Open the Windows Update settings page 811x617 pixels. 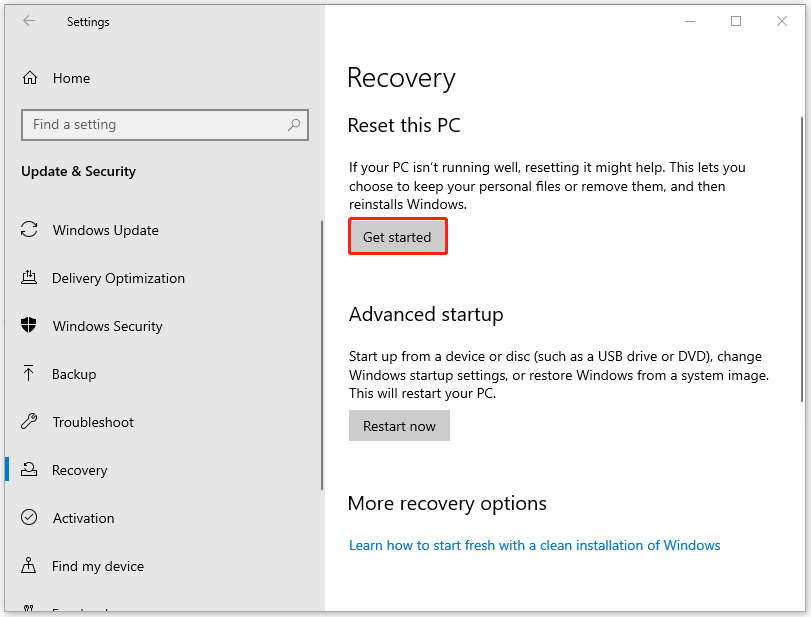pos(105,230)
